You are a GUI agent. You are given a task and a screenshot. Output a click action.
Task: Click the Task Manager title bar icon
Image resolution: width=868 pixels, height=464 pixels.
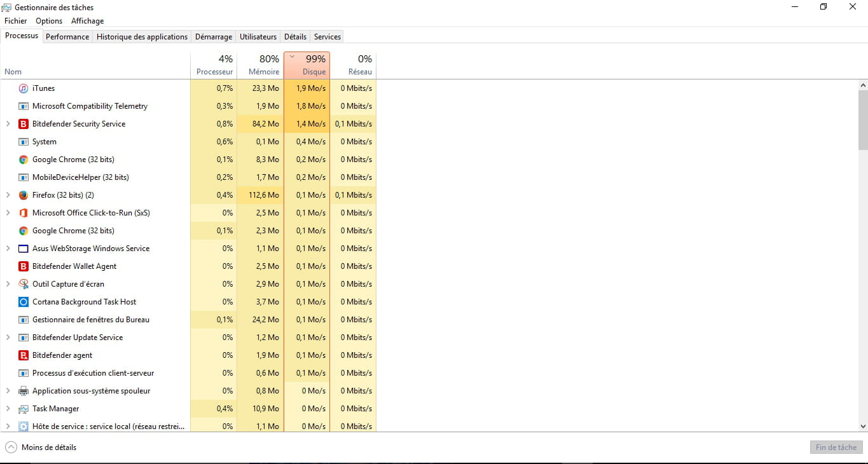[x=8, y=7]
